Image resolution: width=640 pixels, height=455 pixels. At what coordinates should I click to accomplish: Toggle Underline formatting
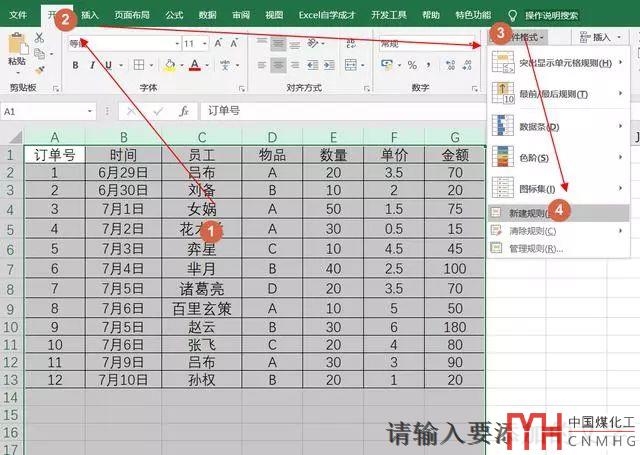tap(109, 66)
